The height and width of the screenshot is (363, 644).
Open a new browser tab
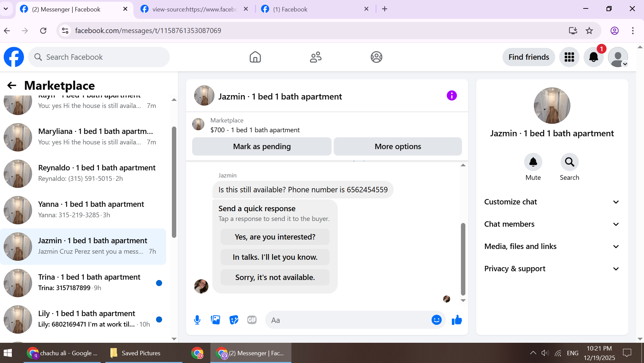(385, 9)
